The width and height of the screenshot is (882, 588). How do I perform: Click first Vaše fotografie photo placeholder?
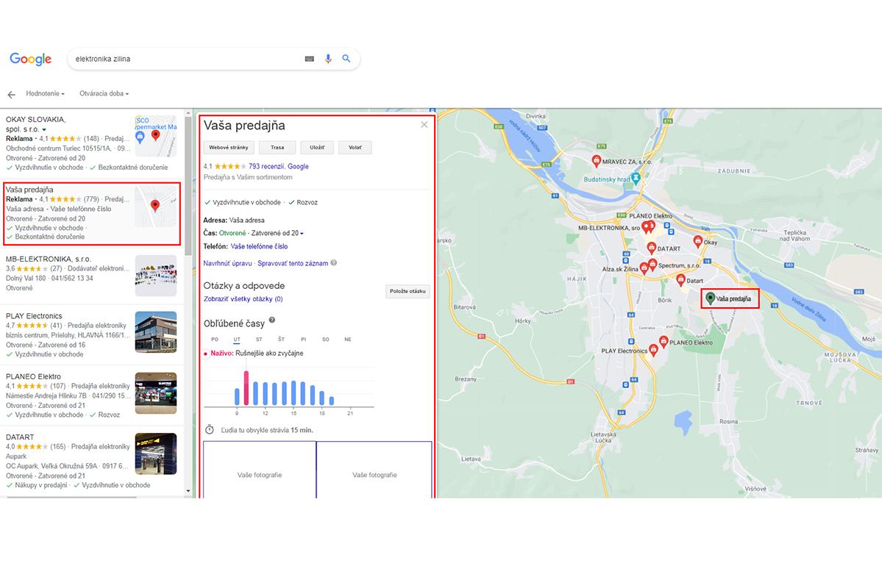tap(260, 470)
